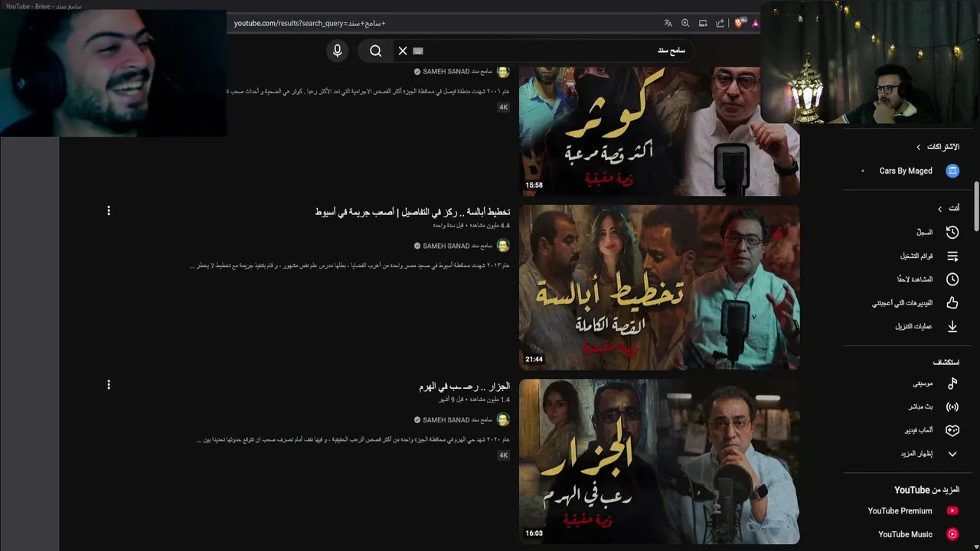
Task: Open the on-screen keyboard icon in search box
Action: pos(418,51)
